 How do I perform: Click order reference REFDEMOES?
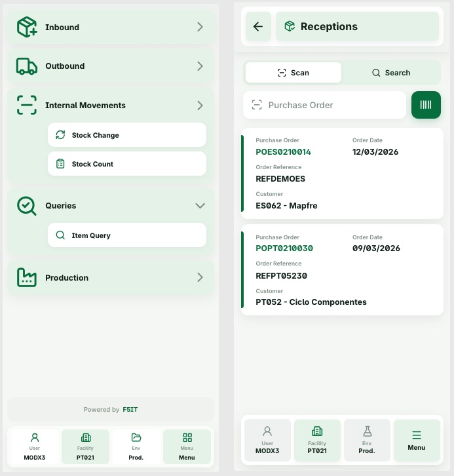(280, 179)
